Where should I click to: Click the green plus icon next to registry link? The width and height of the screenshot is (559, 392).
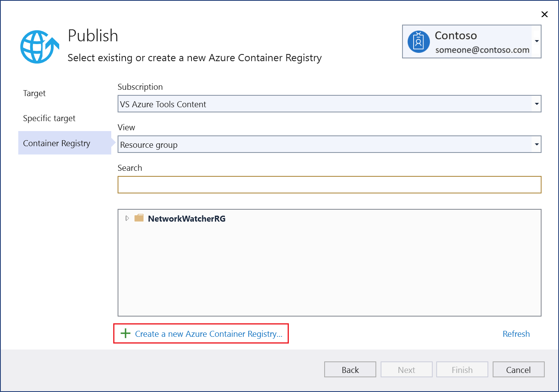click(126, 334)
